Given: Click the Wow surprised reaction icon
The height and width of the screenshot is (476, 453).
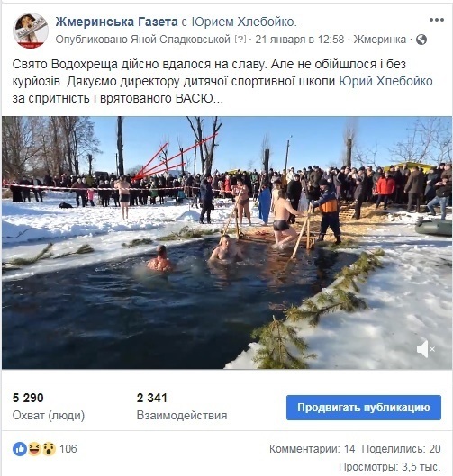Looking at the screenshot, I should pyautogui.click(x=49, y=449).
